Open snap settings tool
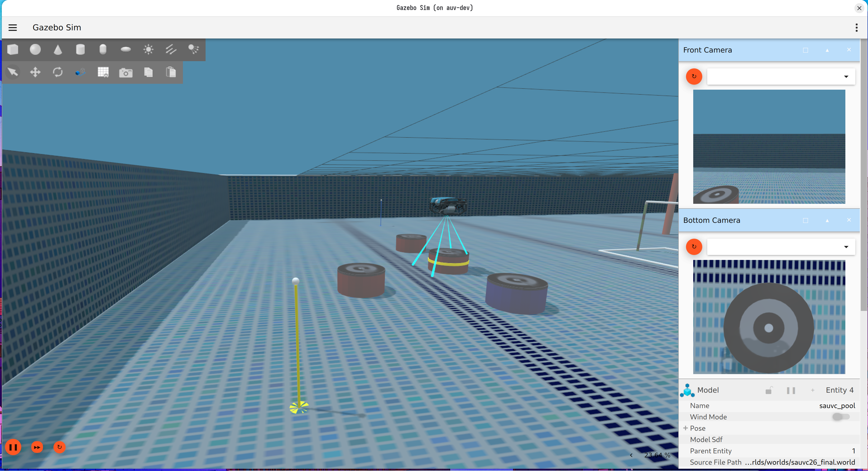The image size is (868, 471). (x=81, y=72)
